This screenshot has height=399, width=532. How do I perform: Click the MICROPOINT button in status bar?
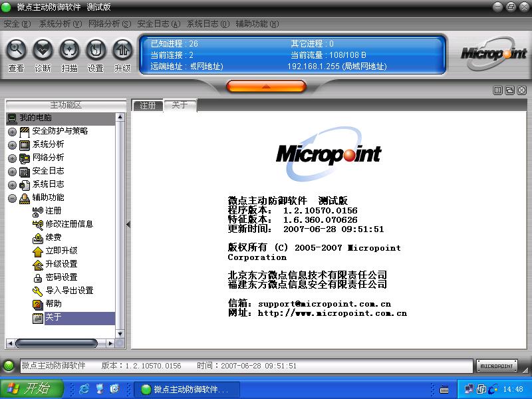tap(497, 366)
